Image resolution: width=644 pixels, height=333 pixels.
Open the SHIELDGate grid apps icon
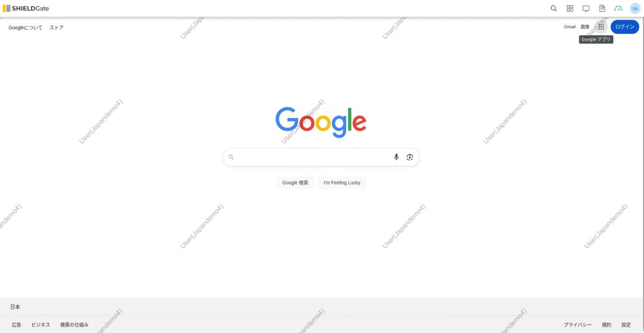[x=570, y=8]
